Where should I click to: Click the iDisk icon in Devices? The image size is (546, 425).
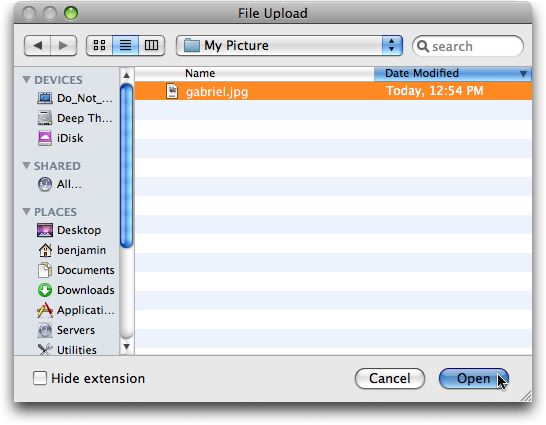point(45,138)
